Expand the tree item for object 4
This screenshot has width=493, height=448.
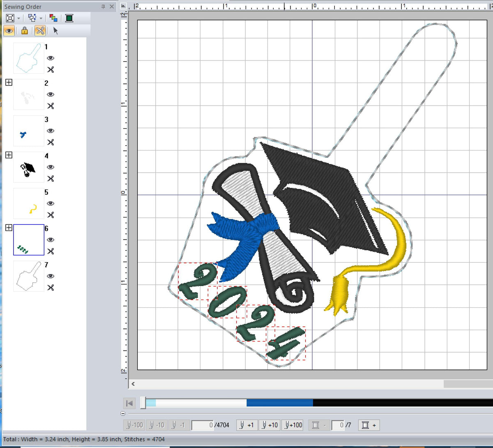point(9,155)
